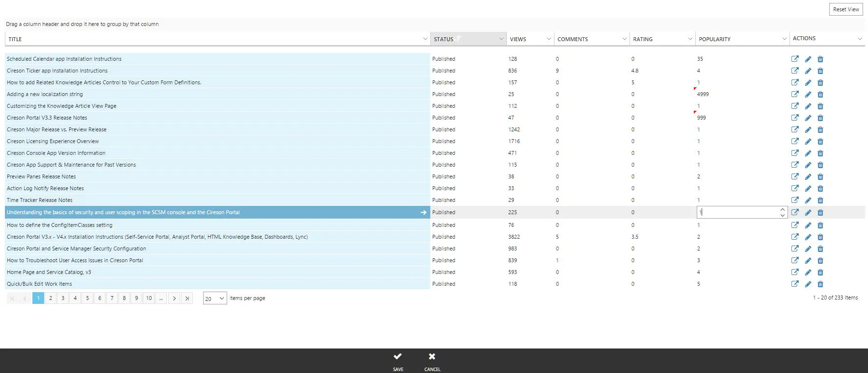868x373 pixels.
Task: Click the Cancel X icon
Action: point(432,356)
